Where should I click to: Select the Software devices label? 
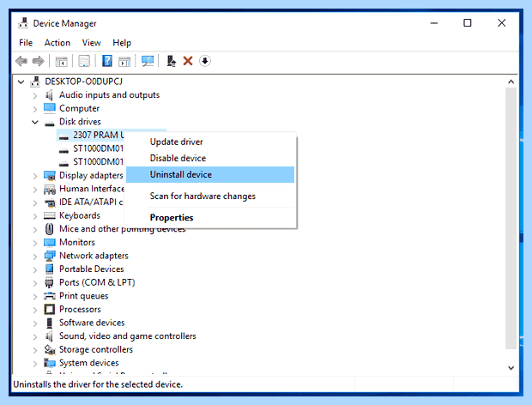click(x=92, y=323)
